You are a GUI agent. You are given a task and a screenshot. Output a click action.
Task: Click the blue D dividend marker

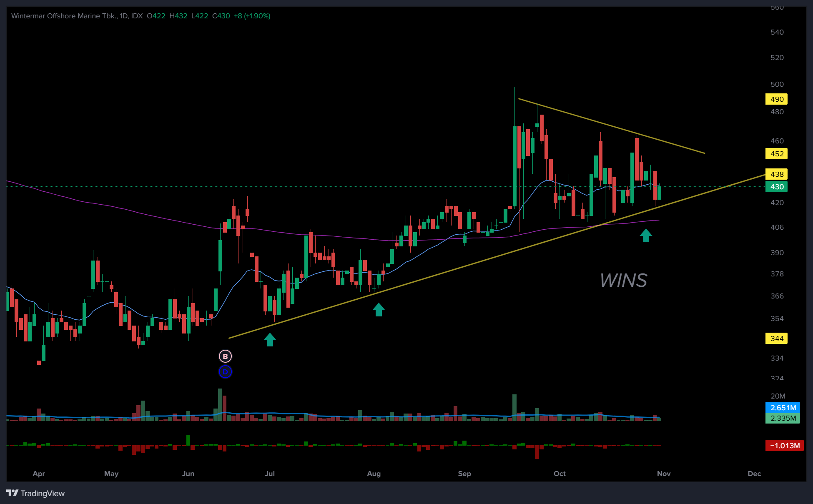coord(225,372)
